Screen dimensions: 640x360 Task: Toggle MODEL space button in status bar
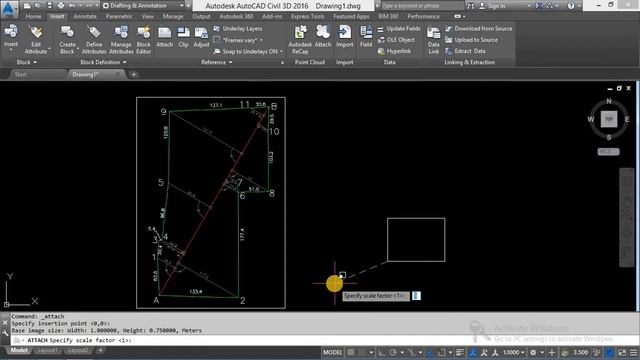[333, 352]
